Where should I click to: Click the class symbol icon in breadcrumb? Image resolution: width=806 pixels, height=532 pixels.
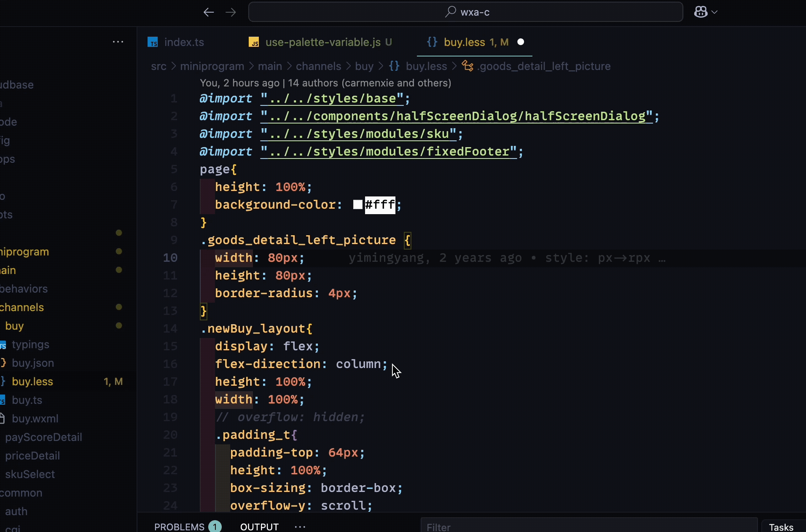(467, 66)
